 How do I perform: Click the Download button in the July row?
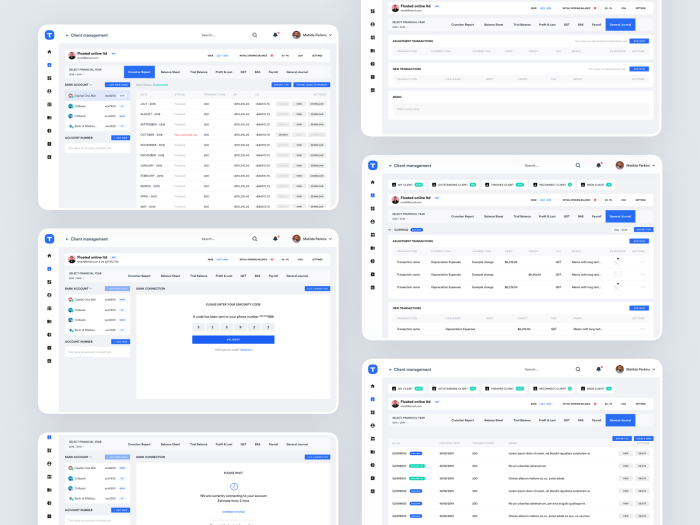pos(317,104)
